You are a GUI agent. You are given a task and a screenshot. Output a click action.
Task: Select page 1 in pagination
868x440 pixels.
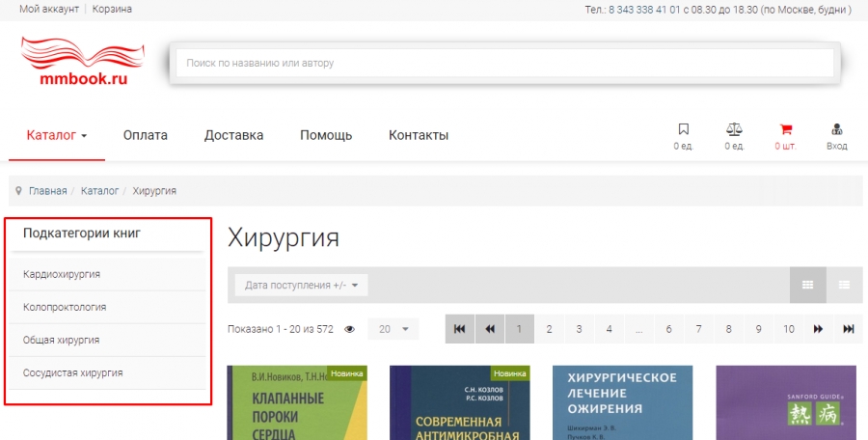pos(519,329)
